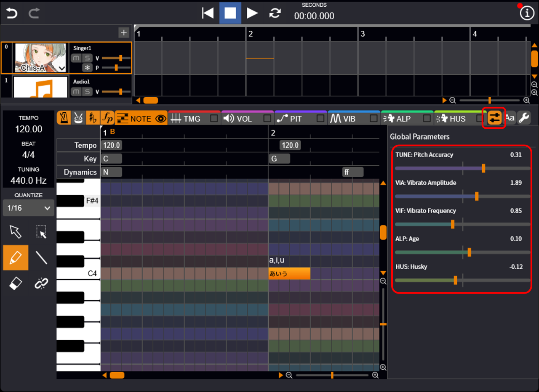Open the wrench settings icon
Image resolution: width=539 pixels, height=392 pixels.
coord(524,118)
